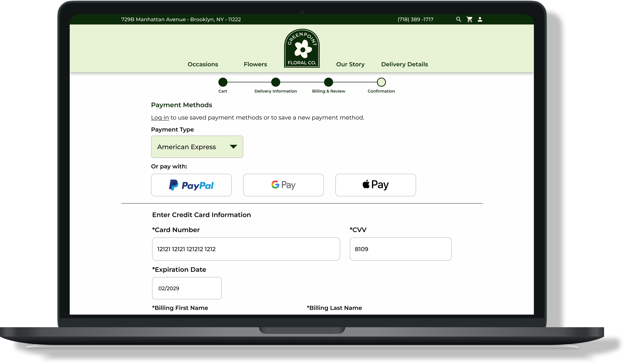Click the Payment Type dropdown arrow
Image resolution: width=625 pixels, height=364 pixels.
pos(233,147)
